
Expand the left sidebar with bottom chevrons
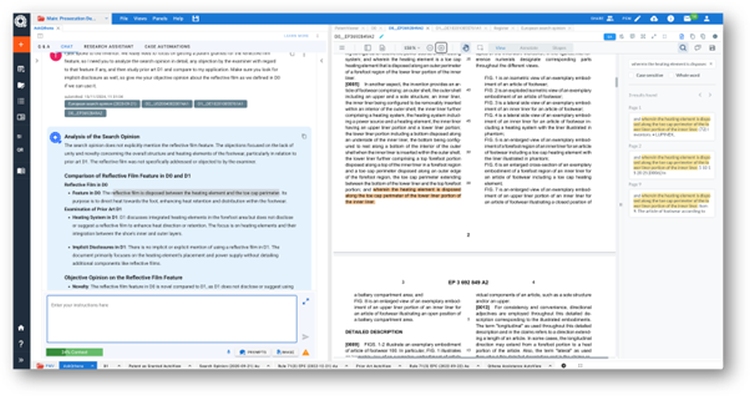[21, 360]
